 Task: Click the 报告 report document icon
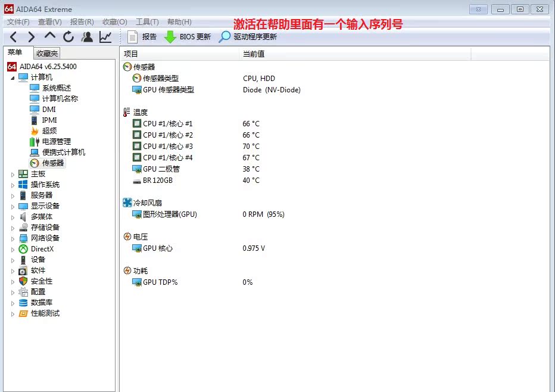click(x=132, y=37)
